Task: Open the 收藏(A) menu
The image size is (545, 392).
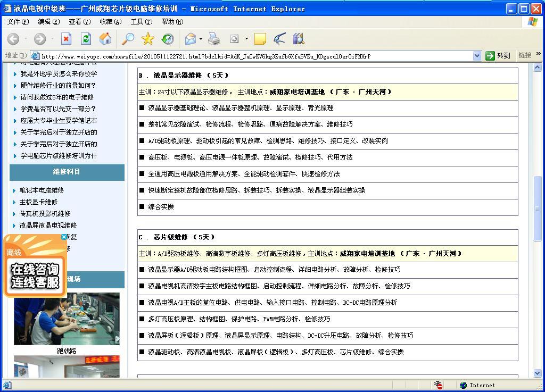Action: pyautogui.click(x=110, y=22)
